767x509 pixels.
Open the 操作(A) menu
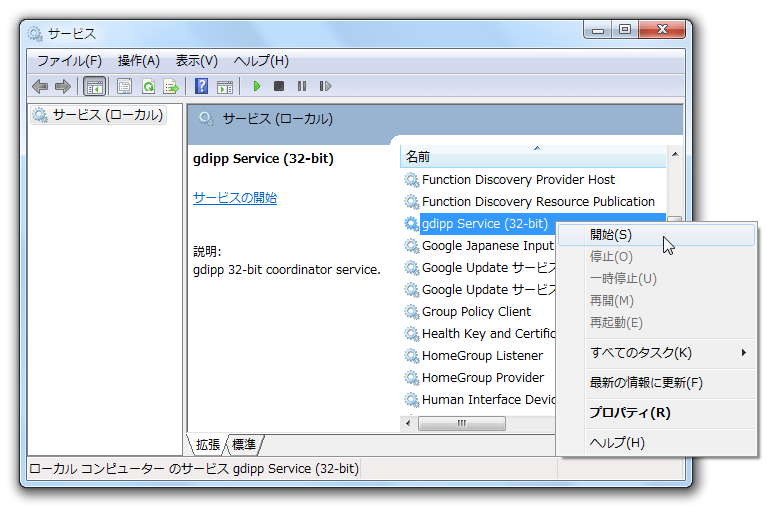(139, 61)
